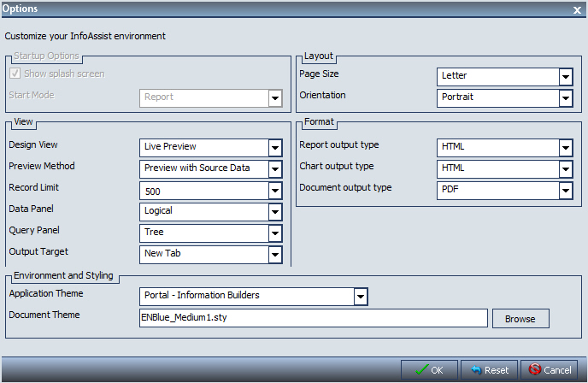Click the Customize your InfoAssist environment text
This screenshot has width=588, height=383.
pos(85,36)
